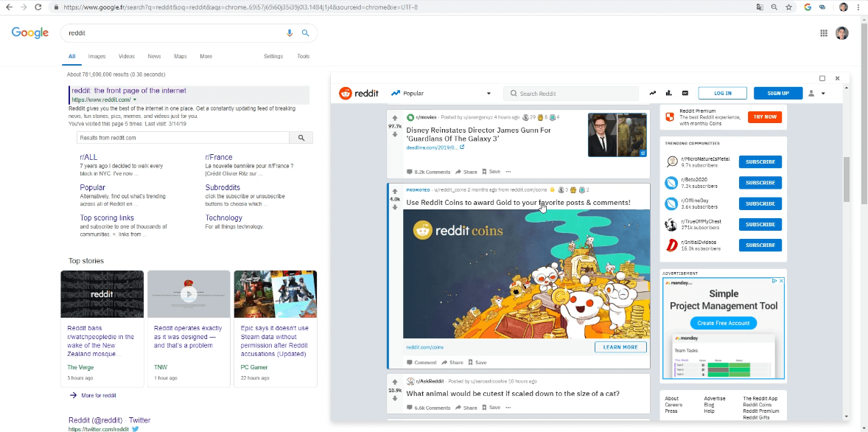This screenshot has width=868, height=432.
Task: Switch to the All search tab
Action: (x=72, y=57)
